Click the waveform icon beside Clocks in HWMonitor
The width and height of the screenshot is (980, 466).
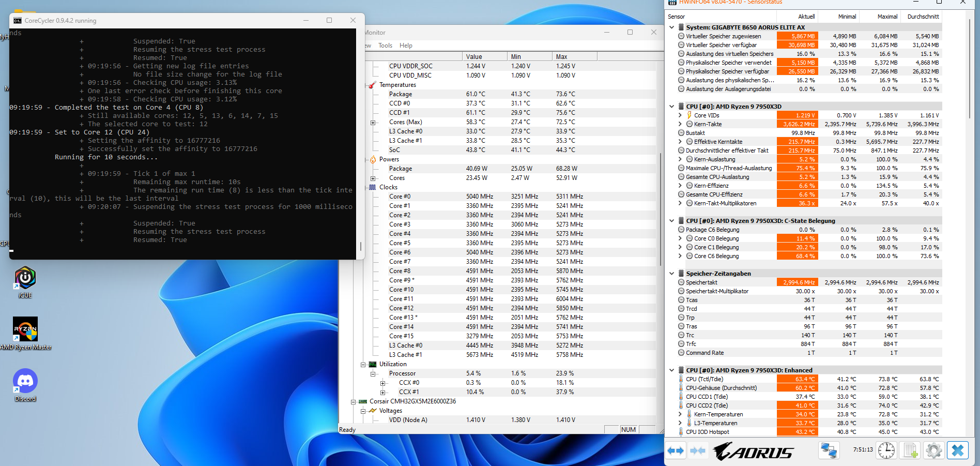pos(373,187)
